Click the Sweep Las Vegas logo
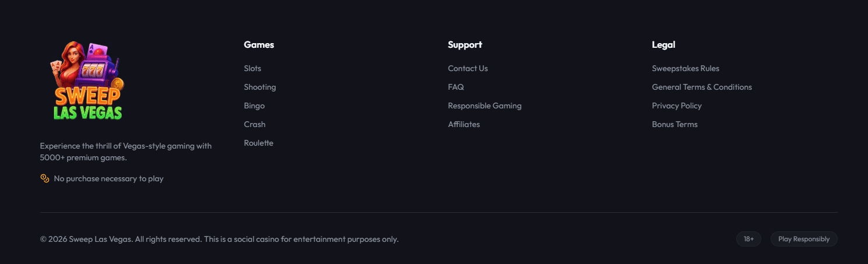868x264 pixels. [87, 81]
